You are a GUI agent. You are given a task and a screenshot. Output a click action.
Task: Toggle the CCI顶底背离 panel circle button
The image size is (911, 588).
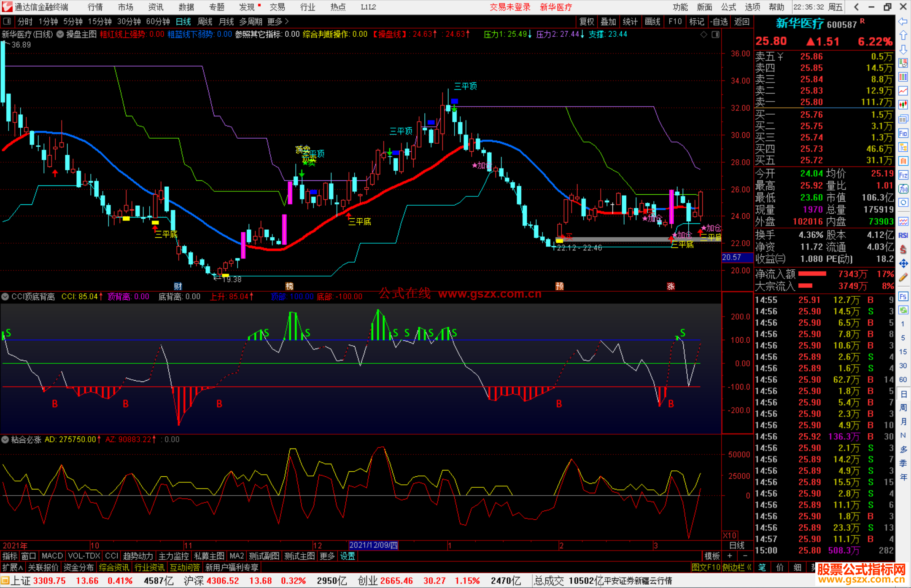tap(5, 297)
